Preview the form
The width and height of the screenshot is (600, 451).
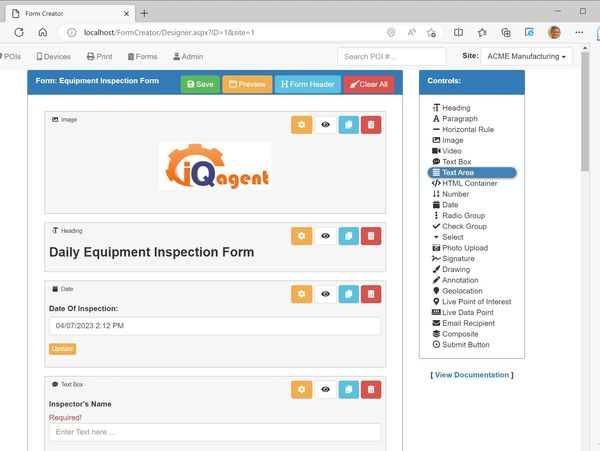tap(247, 84)
